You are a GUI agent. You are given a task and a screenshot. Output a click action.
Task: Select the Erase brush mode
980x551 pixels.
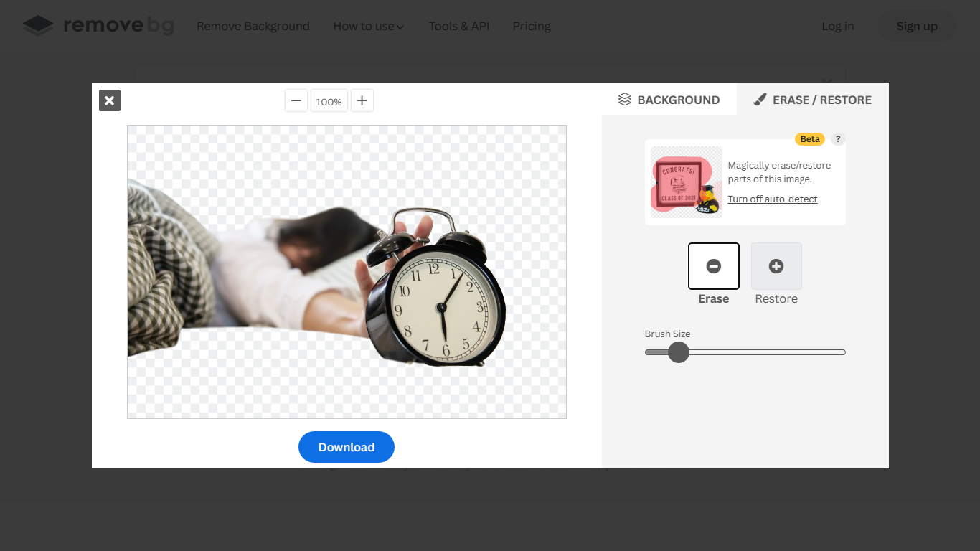point(713,266)
